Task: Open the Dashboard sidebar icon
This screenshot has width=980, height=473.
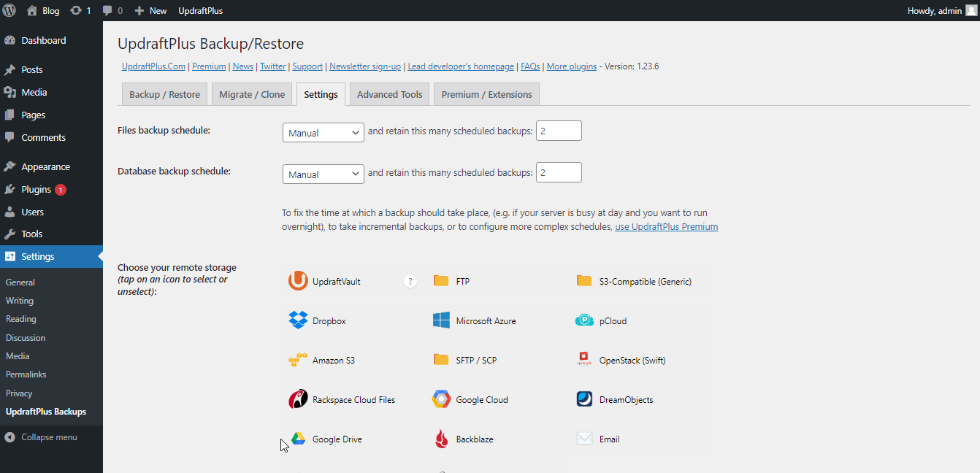Action: click(x=9, y=40)
